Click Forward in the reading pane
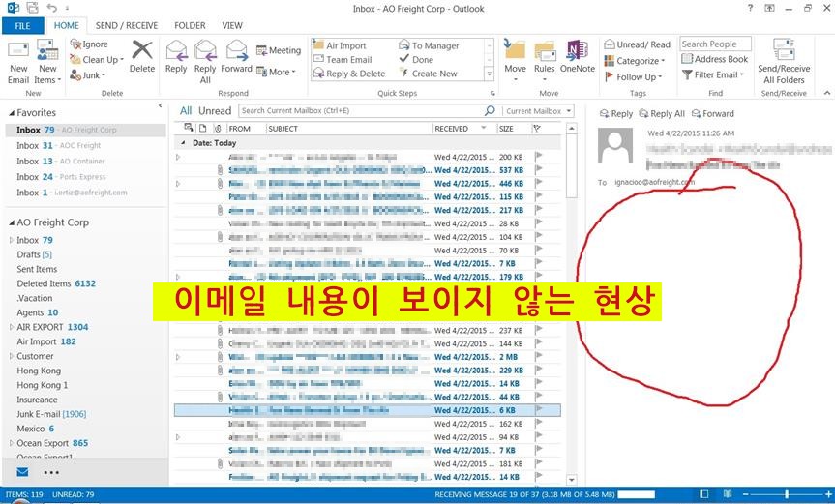The width and height of the screenshot is (835, 504). point(712,114)
